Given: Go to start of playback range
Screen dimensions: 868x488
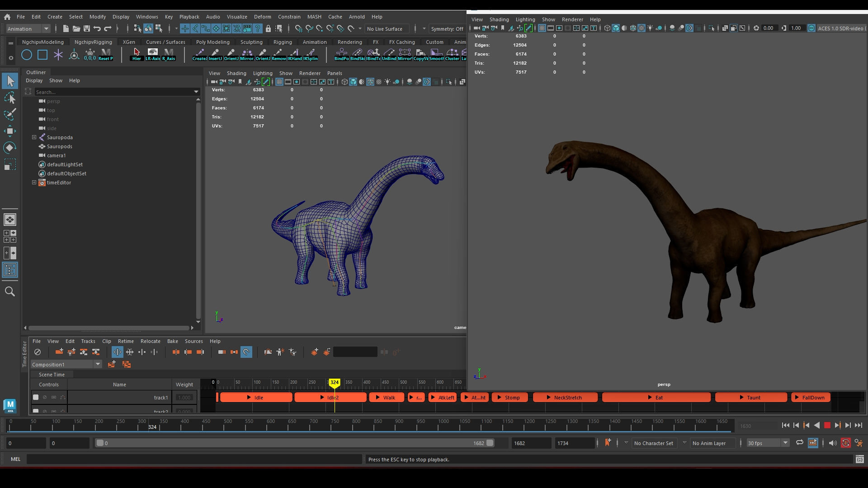Looking at the screenshot, I should [786, 425].
